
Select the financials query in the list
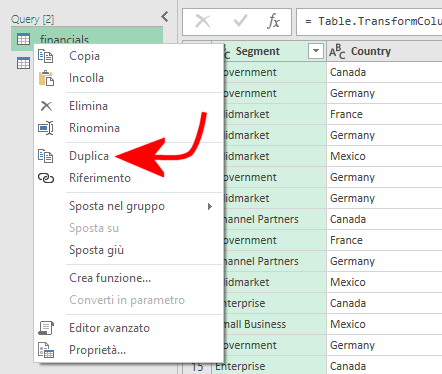coord(87,39)
